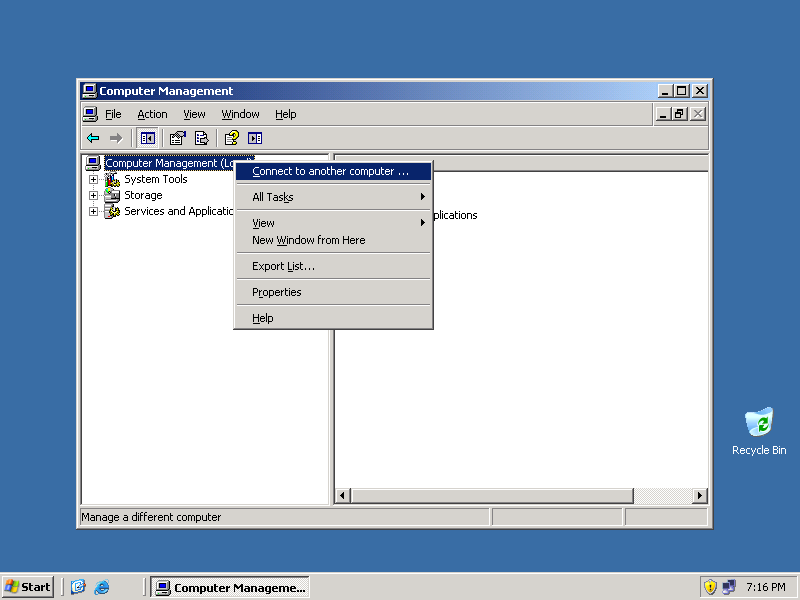This screenshot has height=600, width=800.
Task: Restore the inner console window
Action: click(x=680, y=114)
